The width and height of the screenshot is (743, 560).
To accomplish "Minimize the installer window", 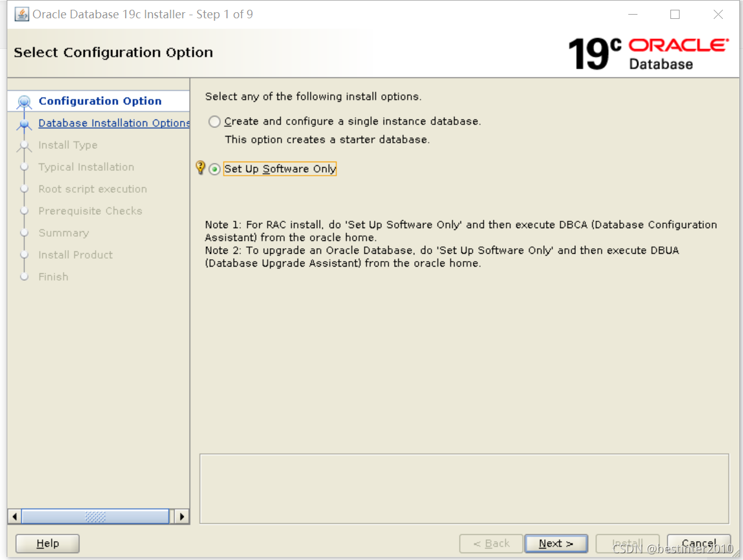I will (x=633, y=15).
